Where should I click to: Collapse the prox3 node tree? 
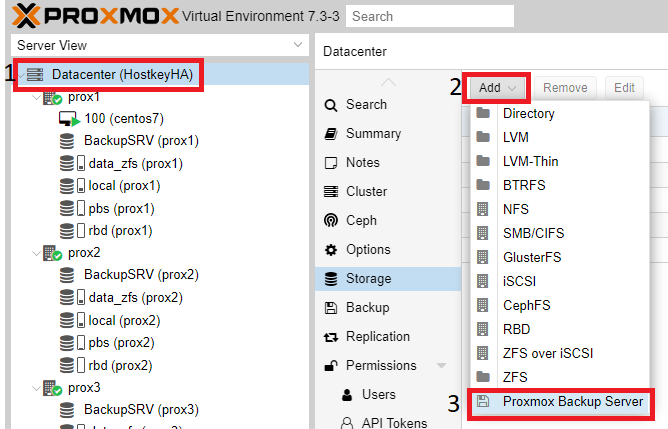(36, 389)
